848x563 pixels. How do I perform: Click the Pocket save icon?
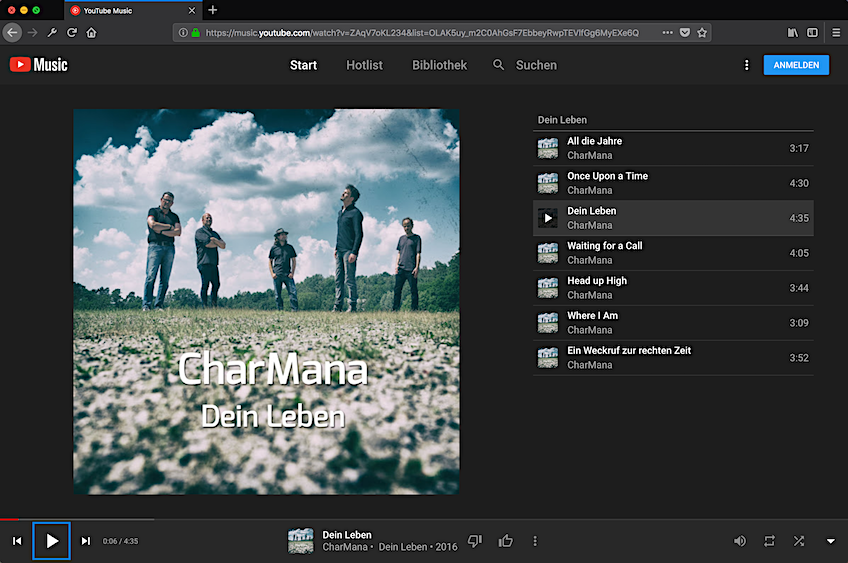[x=685, y=33]
